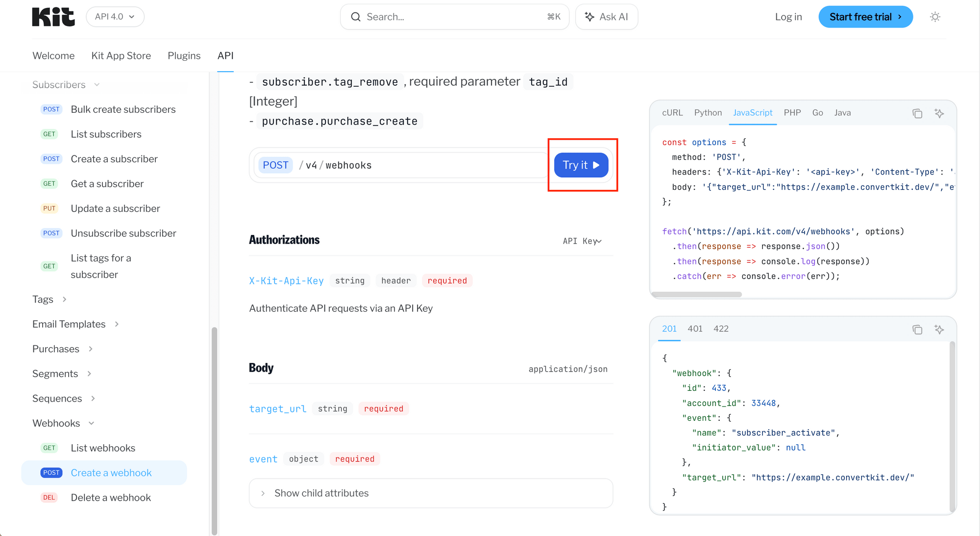Click the event parameter name
This screenshot has height=536, width=980.
pos(263,459)
